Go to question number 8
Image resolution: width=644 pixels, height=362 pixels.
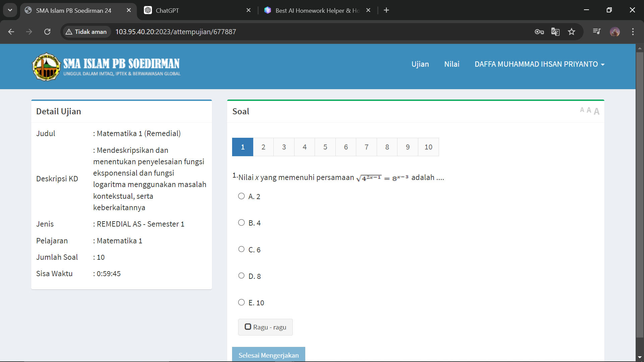(x=387, y=147)
